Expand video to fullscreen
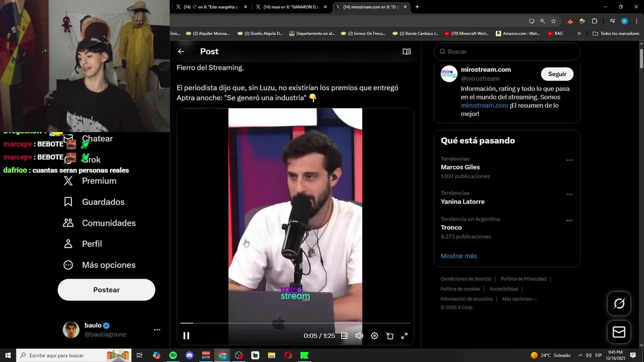This screenshot has height=362, width=644. (405, 336)
